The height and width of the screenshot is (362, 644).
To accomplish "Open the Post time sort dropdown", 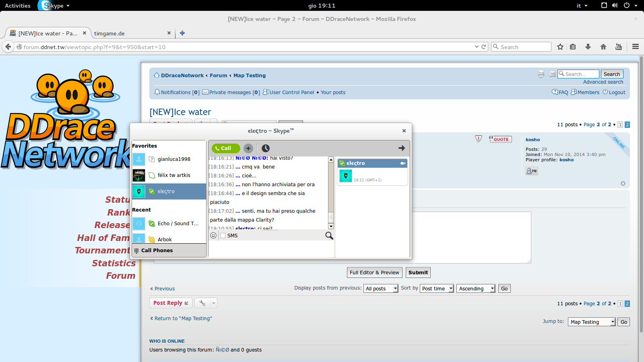I will point(437,288).
